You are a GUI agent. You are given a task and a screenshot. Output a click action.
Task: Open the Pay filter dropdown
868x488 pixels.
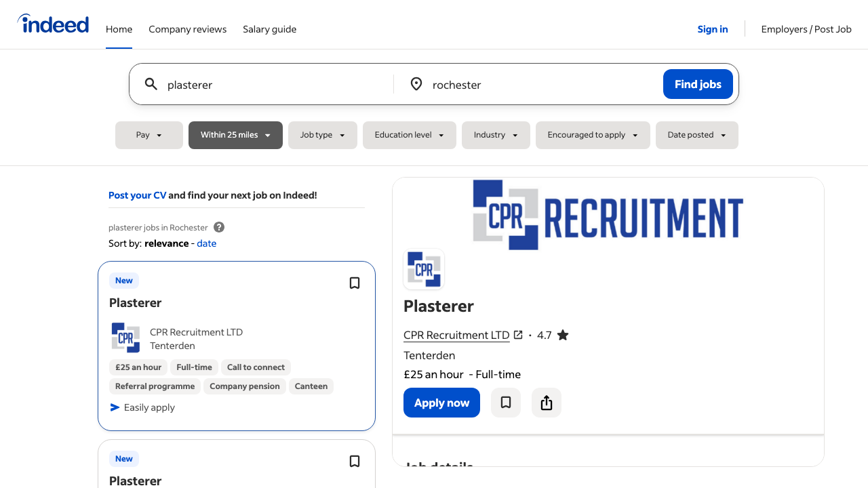(149, 135)
